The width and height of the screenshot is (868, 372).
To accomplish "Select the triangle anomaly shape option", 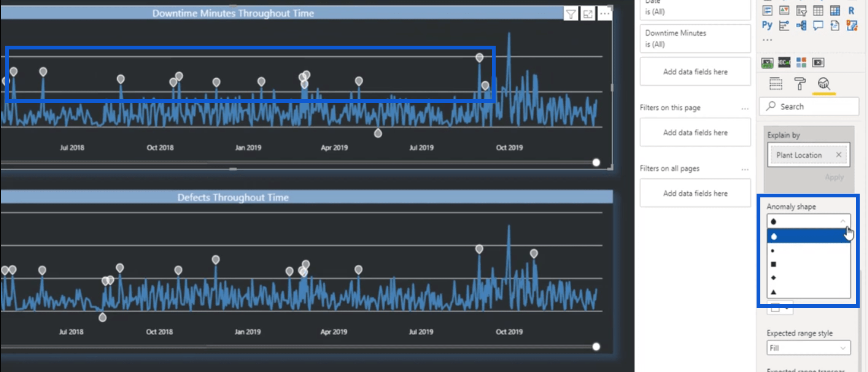I will 808,292.
